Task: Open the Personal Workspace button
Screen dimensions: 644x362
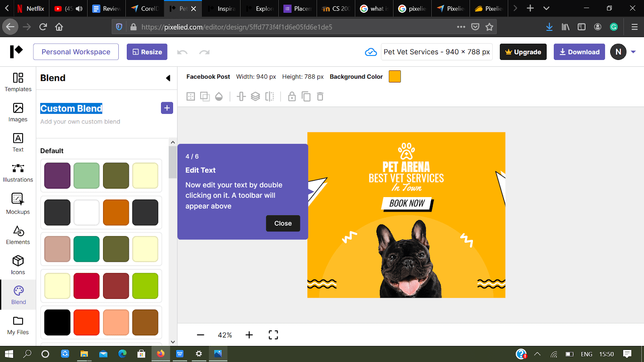Action: click(x=76, y=52)
